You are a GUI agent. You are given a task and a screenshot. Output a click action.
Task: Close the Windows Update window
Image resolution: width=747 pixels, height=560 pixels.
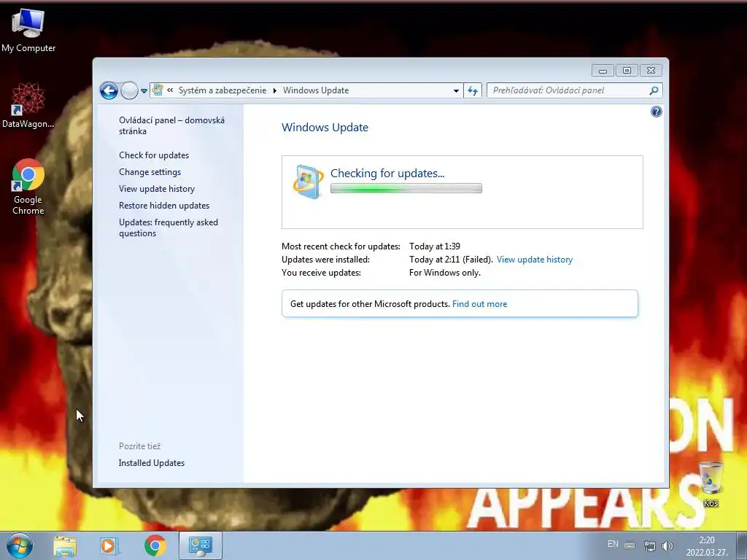651,71
